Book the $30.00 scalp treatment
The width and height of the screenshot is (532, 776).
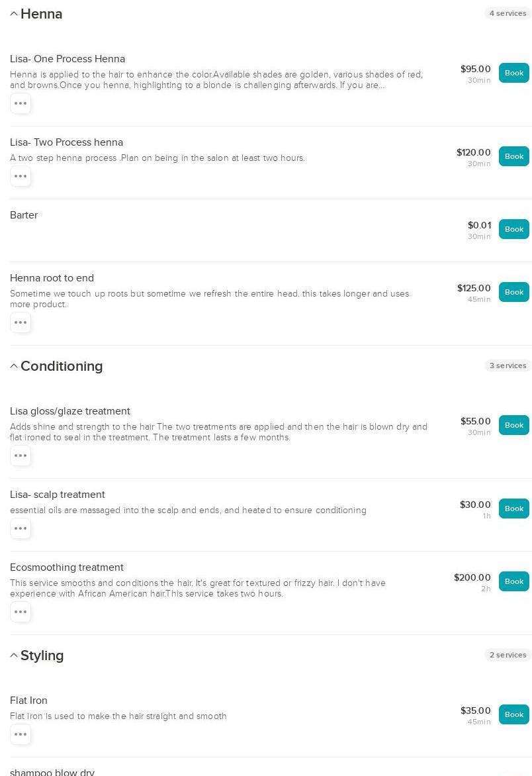[x=513, y=509]
